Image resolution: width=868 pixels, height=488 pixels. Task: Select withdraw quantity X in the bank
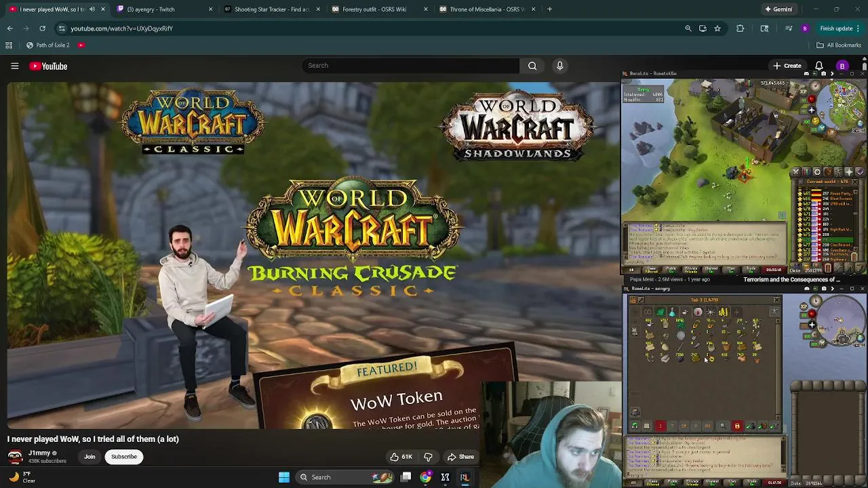(x=696, y=426)
